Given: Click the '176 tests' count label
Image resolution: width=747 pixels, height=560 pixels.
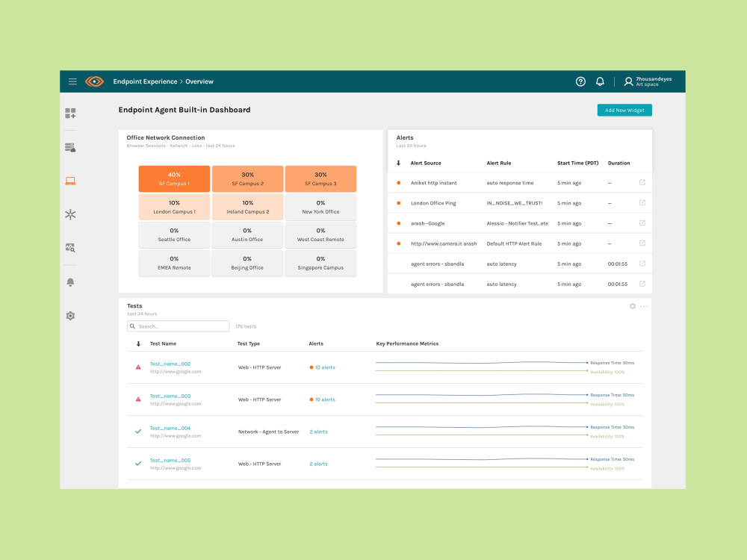Looking at the screenshot, I should (246, 326).
